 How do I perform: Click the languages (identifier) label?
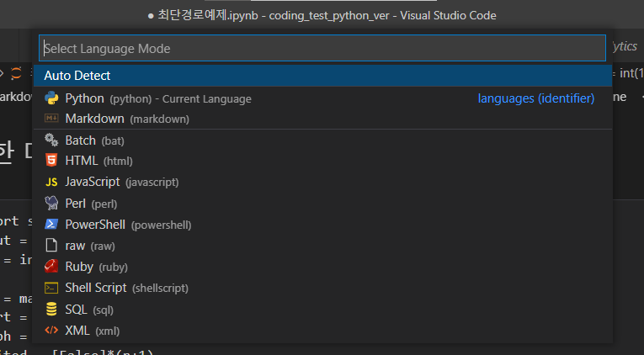536,98
